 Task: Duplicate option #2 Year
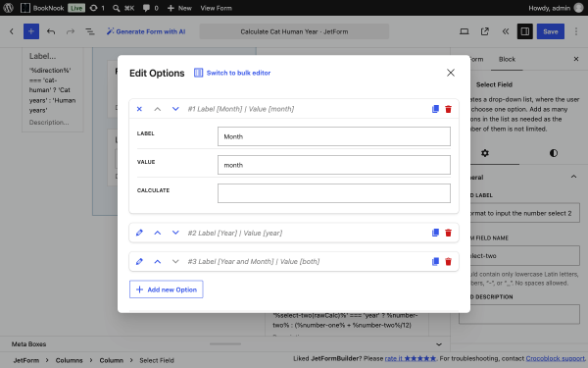click(435, 233)
